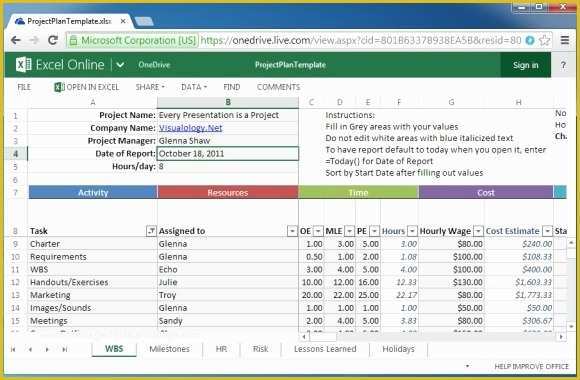Click the Sign in button
The width and height of the screenshot is (580, 380).
526,65
